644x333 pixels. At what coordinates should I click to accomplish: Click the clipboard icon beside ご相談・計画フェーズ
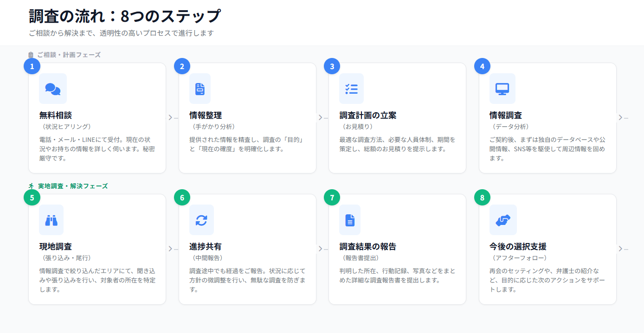coord(31,55)
